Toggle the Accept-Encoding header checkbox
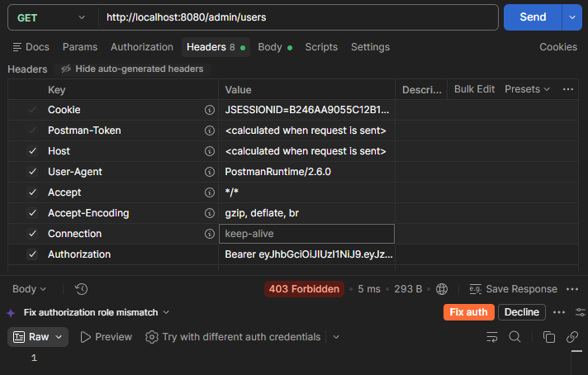The width and height of the screenshot is (588, 375). click(x=33, y=213)
